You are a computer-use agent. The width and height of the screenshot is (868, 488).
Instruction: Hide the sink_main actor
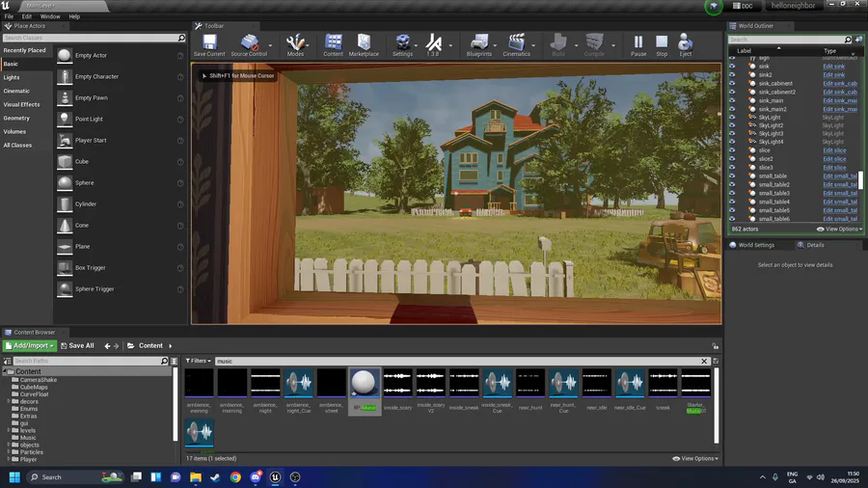[x=732, y=100]
